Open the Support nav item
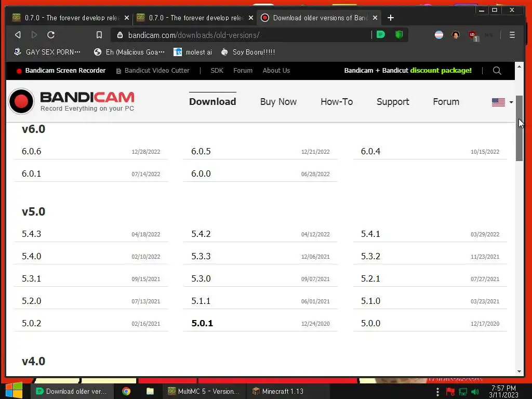Screen dimensions: 532x399 point(393,101)
